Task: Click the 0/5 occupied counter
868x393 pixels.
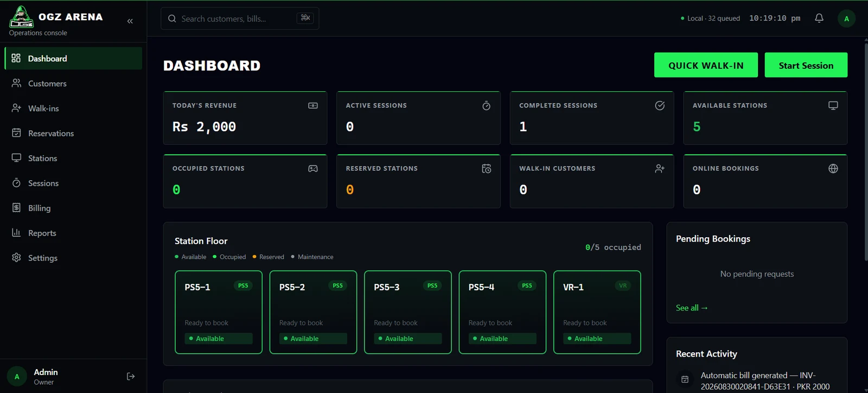Action: point(613,248)
